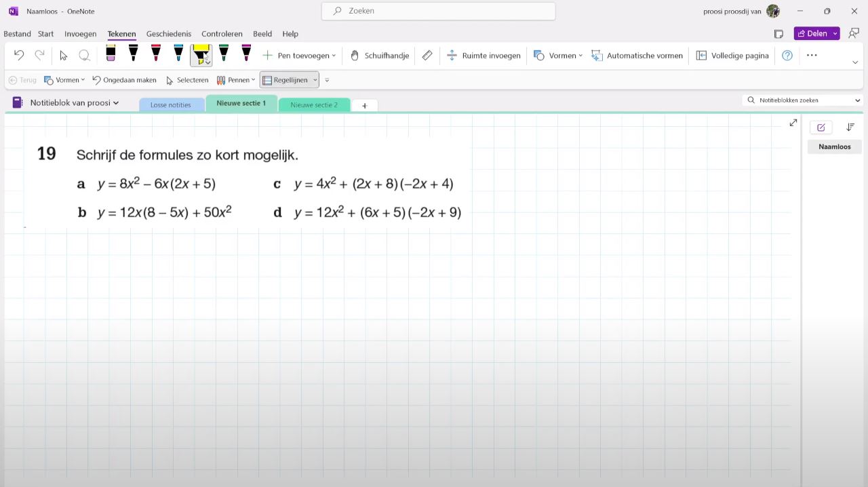Viewport: 868px width, 487px height.
Task: Activate the Schuifhandje pan tool
Action: 379,56
